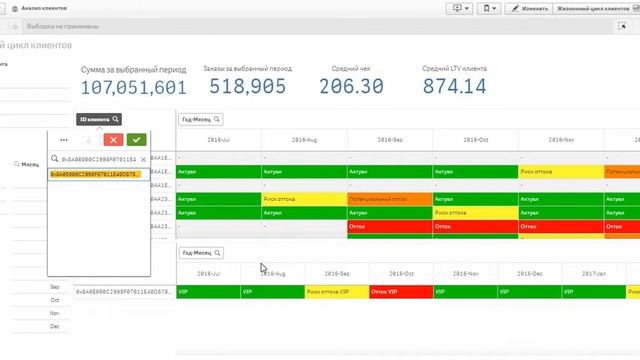
Task: Click the 2016-Nov header in the lower table
Action: tap(466, 273)
